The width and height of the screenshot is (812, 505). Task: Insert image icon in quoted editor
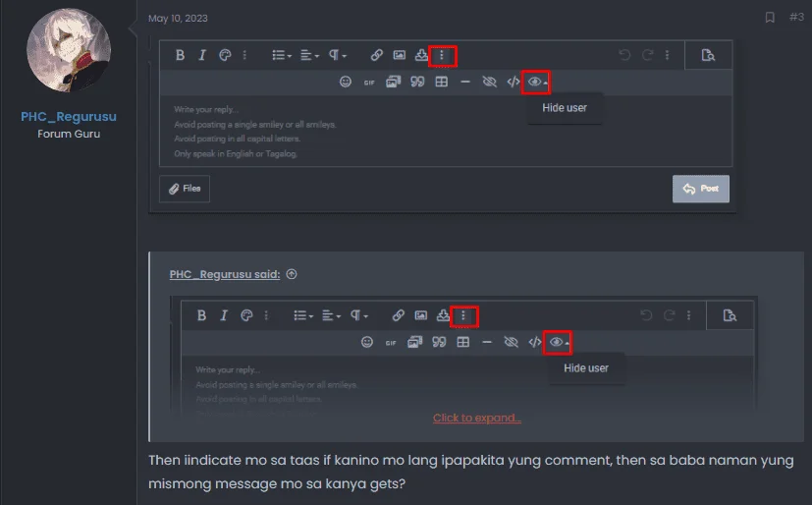(x=421, y=315)
